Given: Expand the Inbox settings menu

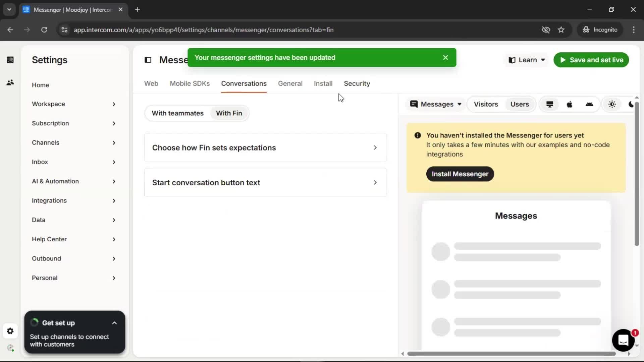Looking at the screenshot, I should pyautogui.click(x=74, y=162).
